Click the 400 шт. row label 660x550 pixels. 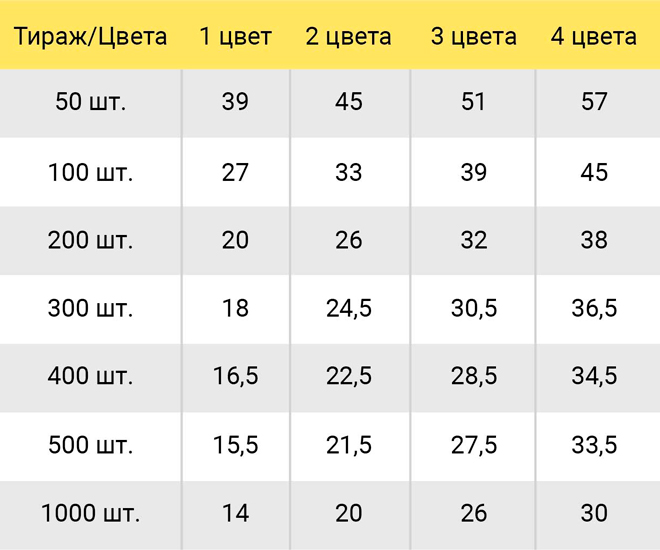tap(90, 375)
